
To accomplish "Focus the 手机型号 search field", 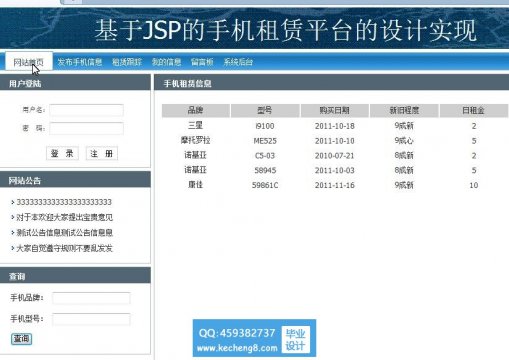I will click(x=91, y=319).
